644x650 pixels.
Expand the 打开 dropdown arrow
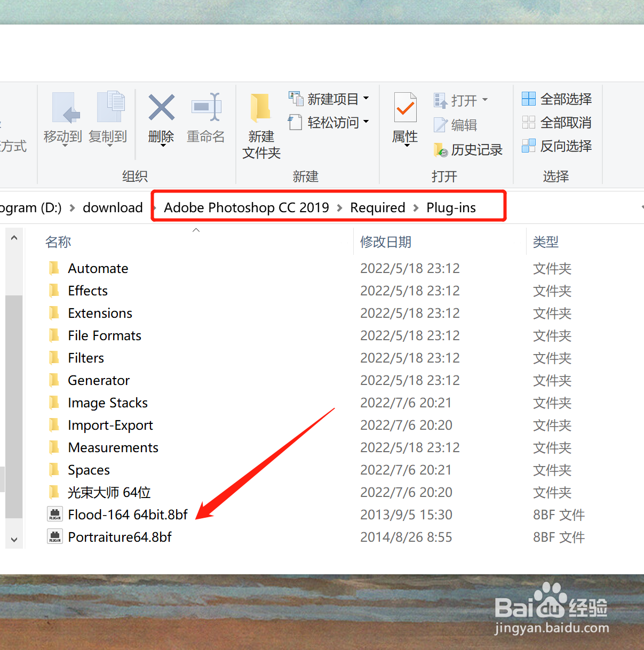(485, 100)
